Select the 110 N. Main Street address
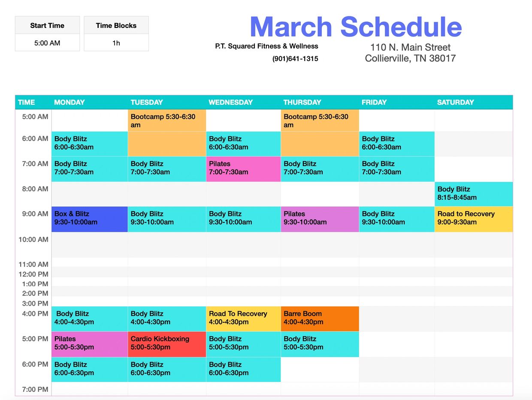Viewport: 532px width, 400px height. click(x=410, y=47)
